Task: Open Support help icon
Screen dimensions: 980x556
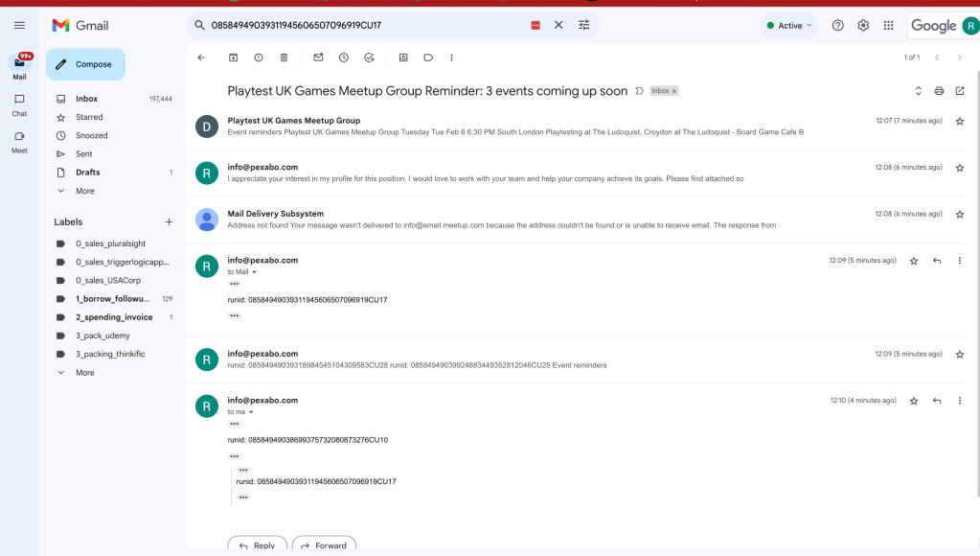Action: (x=837, y=26)
